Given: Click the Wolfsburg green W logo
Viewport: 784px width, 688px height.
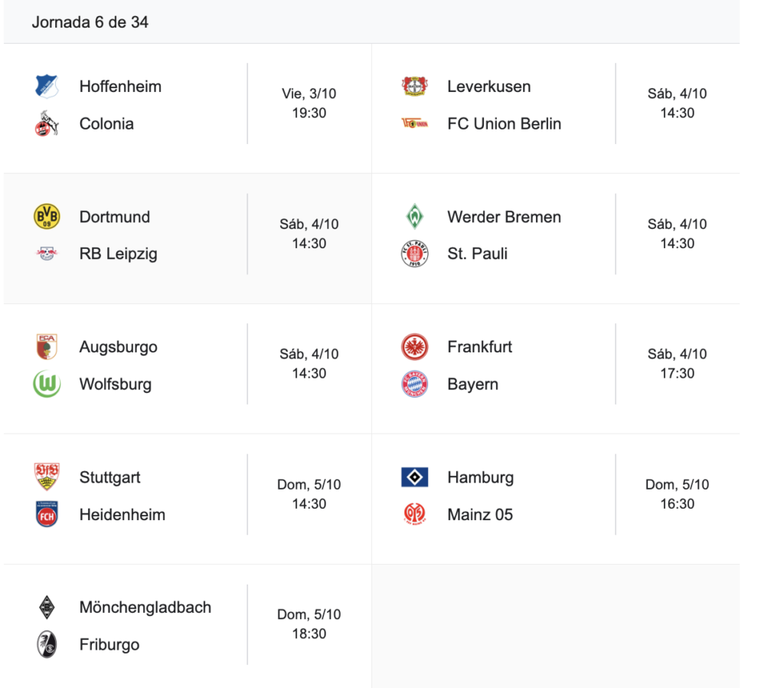Looking at the screenshot, I should (47, 385).
